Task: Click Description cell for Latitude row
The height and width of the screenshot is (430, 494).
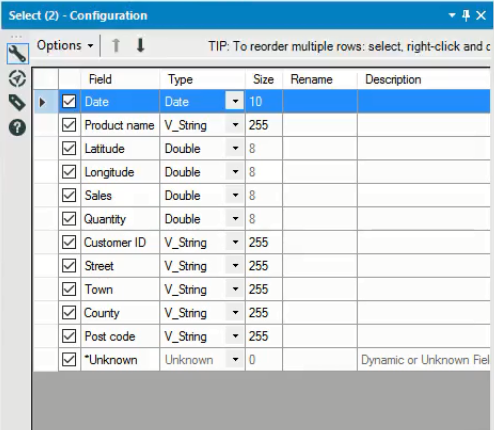Action: pyautogui.click(x=424, y=148)
